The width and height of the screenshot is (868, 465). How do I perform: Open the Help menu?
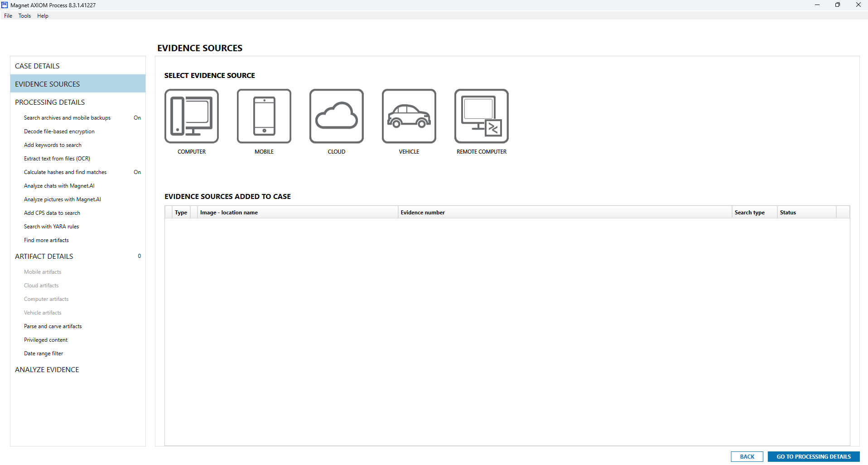43,16
